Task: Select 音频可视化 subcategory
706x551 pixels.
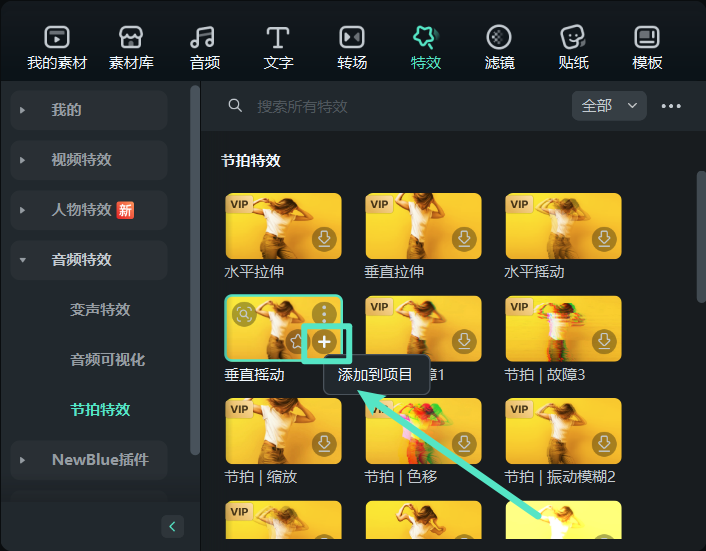Action: point(108,360)
